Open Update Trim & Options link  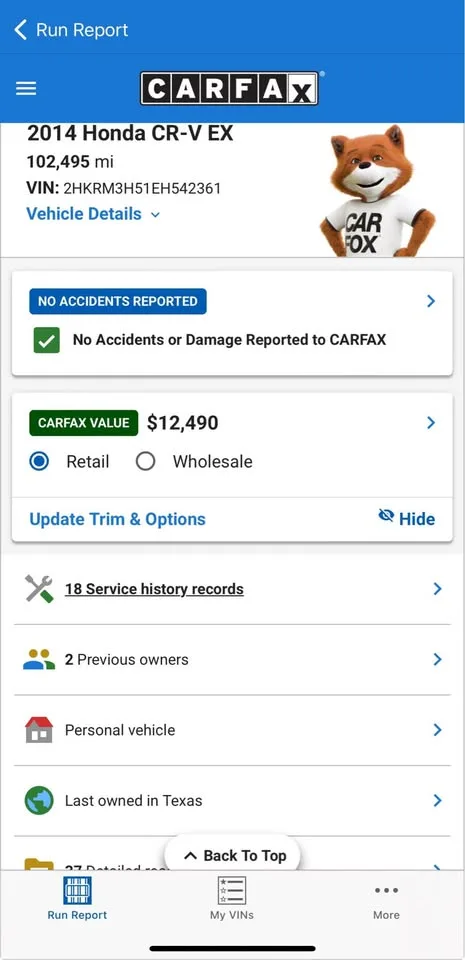[117, 519]
